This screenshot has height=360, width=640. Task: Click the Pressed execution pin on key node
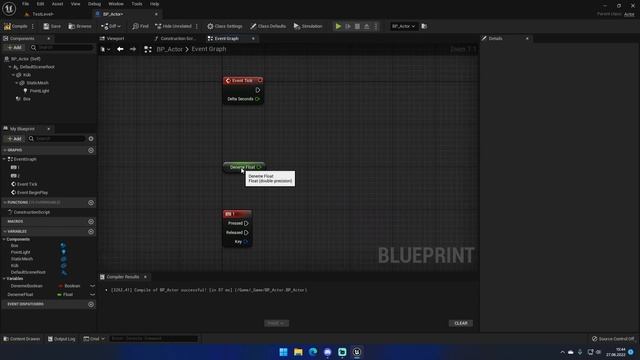pyautogui.click(x=246, y=223)
